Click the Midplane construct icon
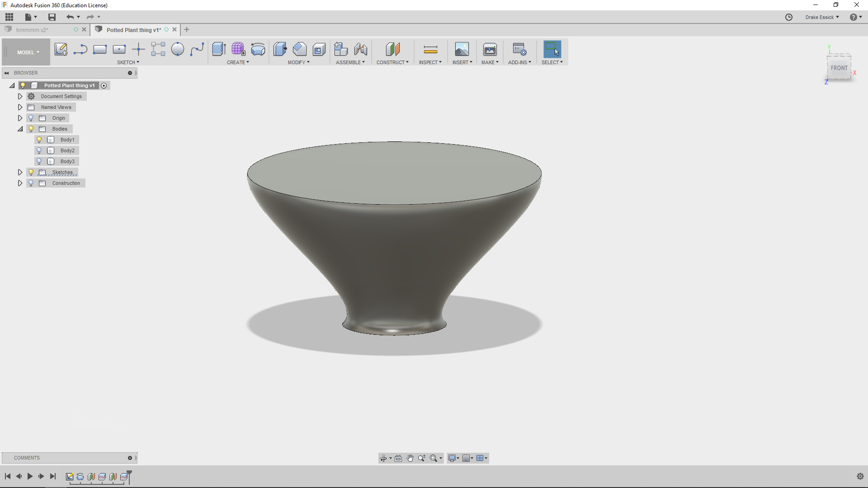 tap(392, 49)
